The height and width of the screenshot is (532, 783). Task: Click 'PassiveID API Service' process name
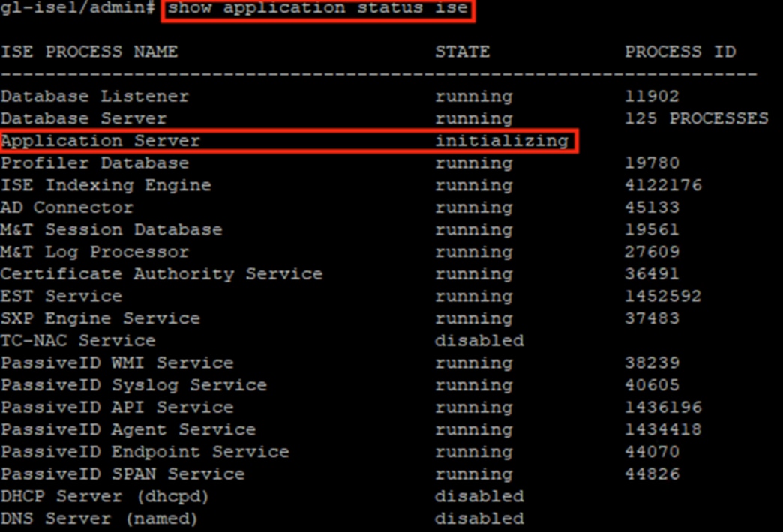click(117, 407)
